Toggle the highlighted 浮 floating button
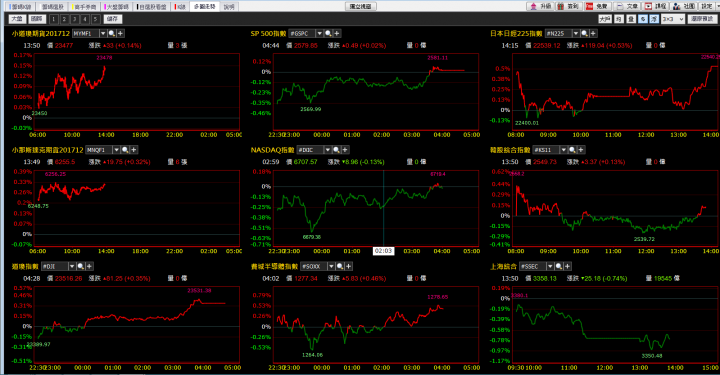 pyautogui.click(x=654, y=19)
